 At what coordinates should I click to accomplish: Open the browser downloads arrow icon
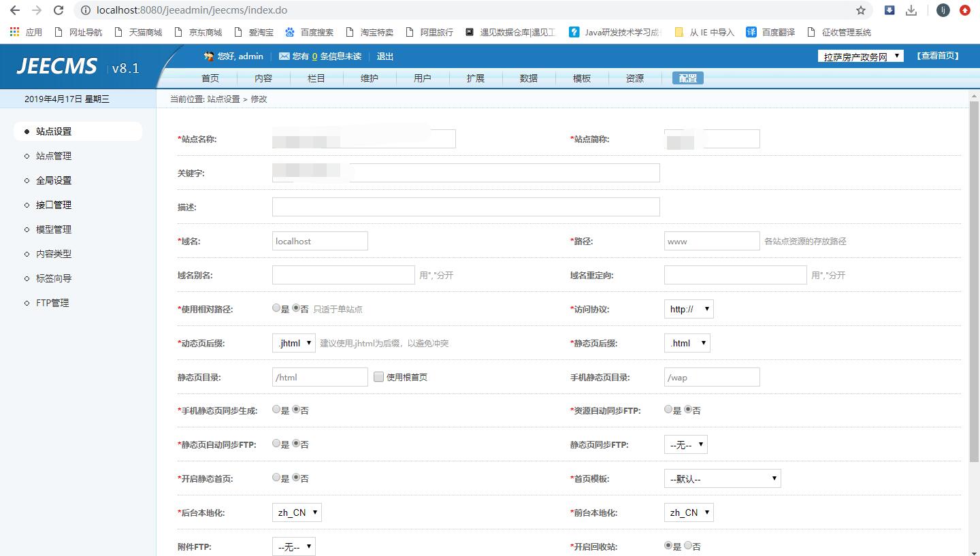(911, 10)
